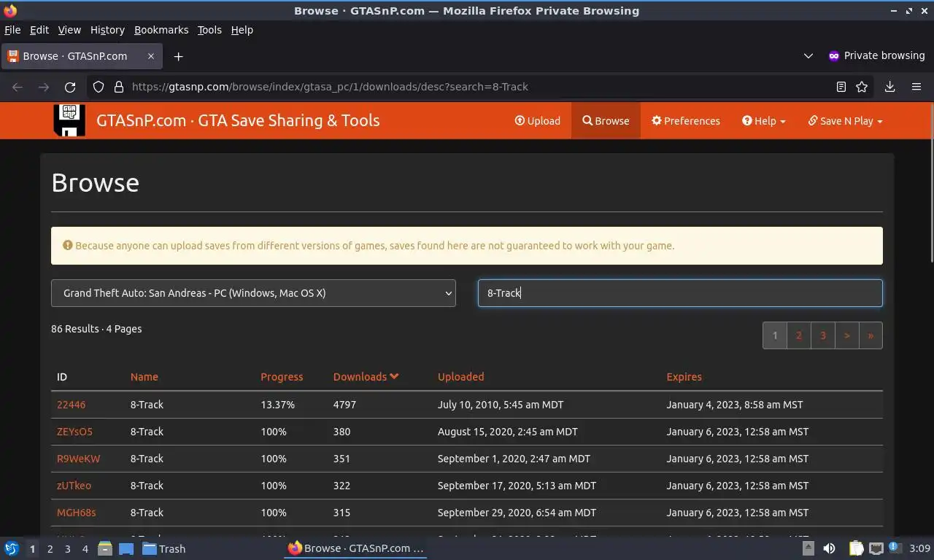Screen dimensions: 934x560
Task: Go to results page 2
Action: (x=799, y=335)
